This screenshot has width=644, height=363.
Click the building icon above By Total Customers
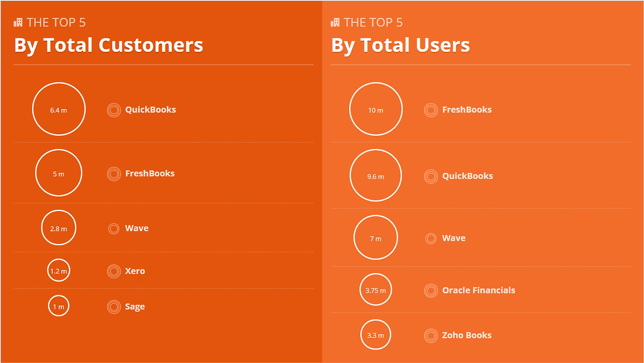18,22
